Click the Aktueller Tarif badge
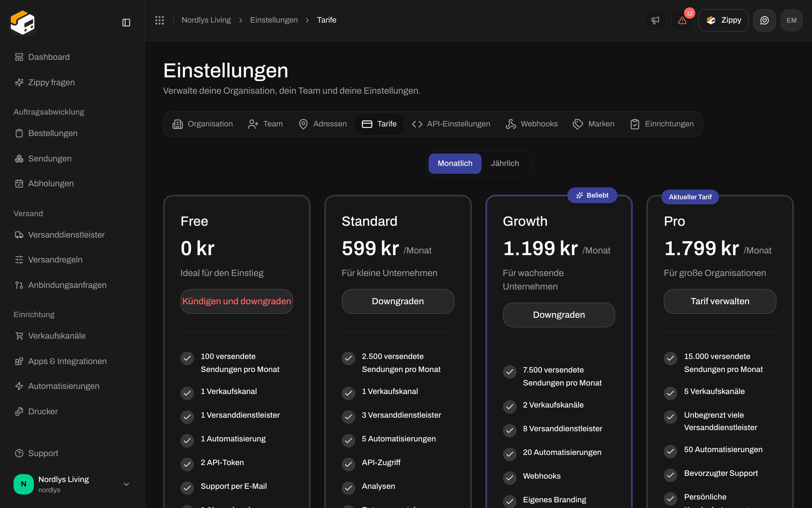The width and height of the screenshot is (812, 508). pos(690,197)
